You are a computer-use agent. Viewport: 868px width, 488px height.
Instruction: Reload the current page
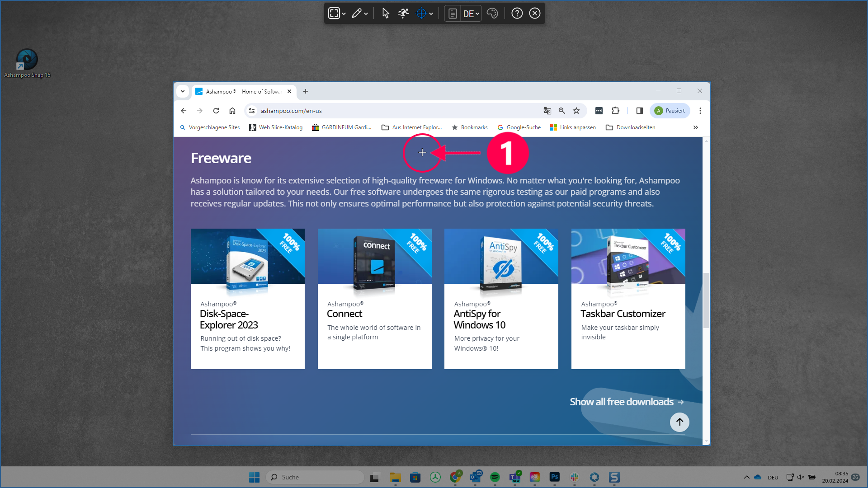(x=216, y=111)
